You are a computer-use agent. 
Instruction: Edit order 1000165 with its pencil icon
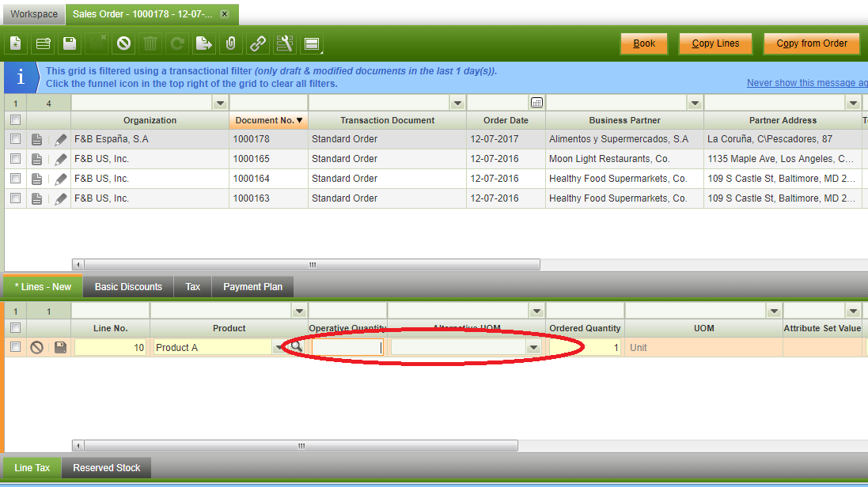61,159
